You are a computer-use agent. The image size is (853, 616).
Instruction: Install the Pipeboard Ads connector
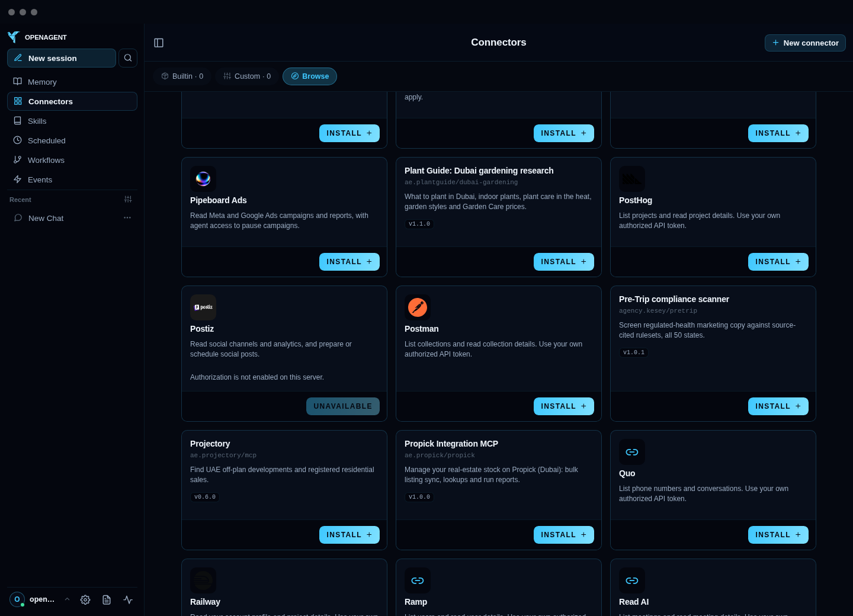point(349,262)
